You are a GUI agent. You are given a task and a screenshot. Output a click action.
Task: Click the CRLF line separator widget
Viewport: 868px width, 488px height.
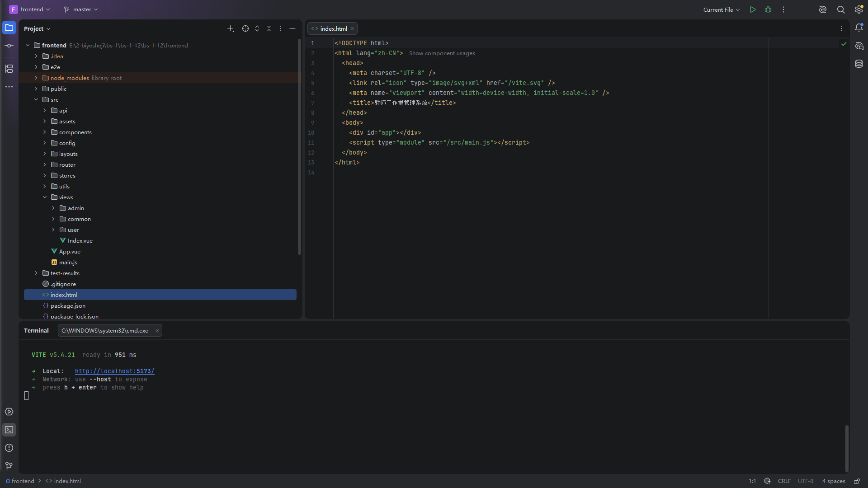click(x=784, y=481)
